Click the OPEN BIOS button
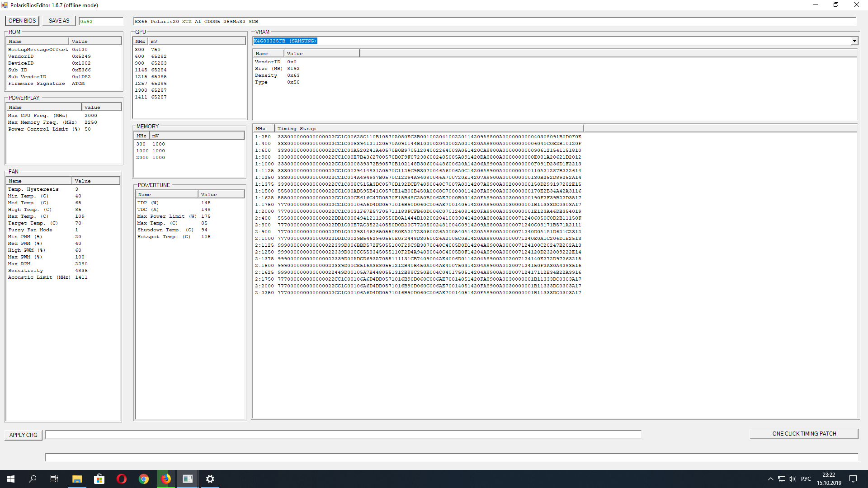Viewport: 868px width, 488px height. pyautogui.click(x=22, y=21)
